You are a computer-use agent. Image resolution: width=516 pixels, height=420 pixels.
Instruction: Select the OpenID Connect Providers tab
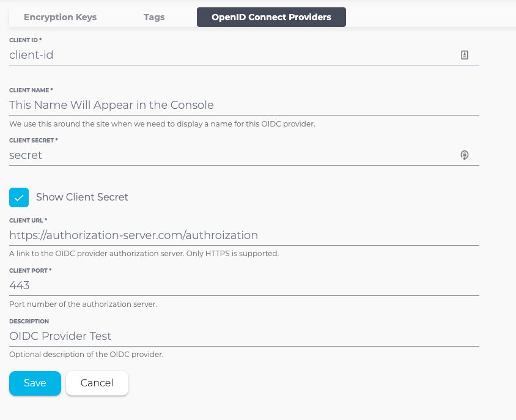(271, 17)
